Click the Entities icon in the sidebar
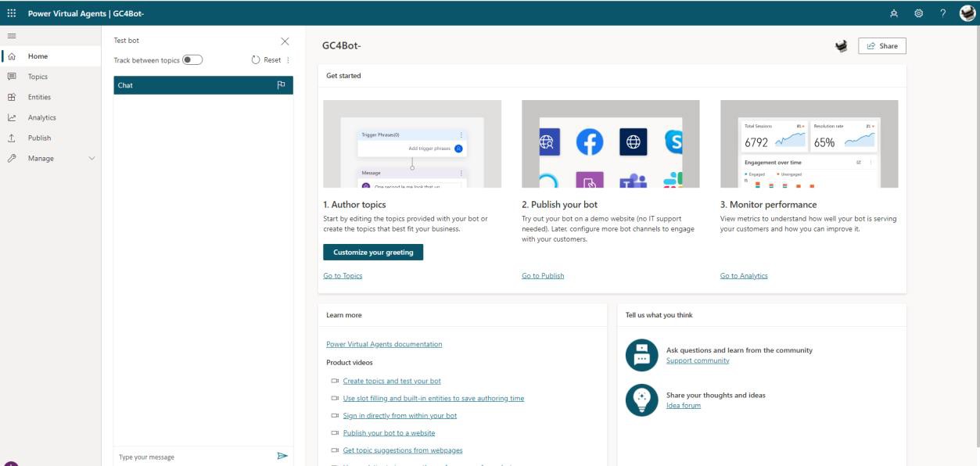This screenshot has height=466, width=980. 11,97
